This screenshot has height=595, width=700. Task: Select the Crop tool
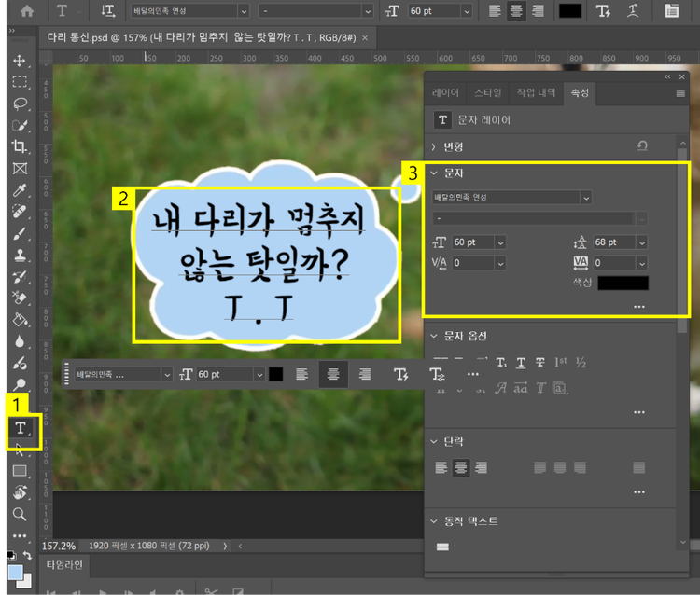[20, 146]
